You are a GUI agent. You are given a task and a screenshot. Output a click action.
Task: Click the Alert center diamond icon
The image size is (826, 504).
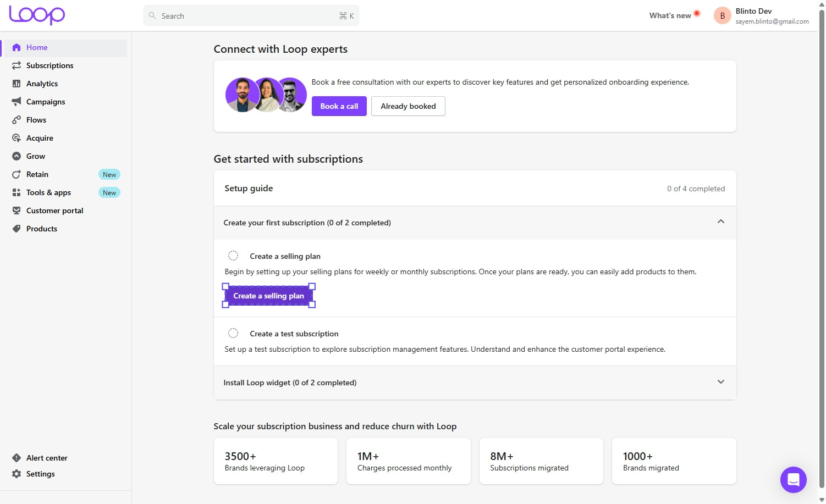coord(16,458)
